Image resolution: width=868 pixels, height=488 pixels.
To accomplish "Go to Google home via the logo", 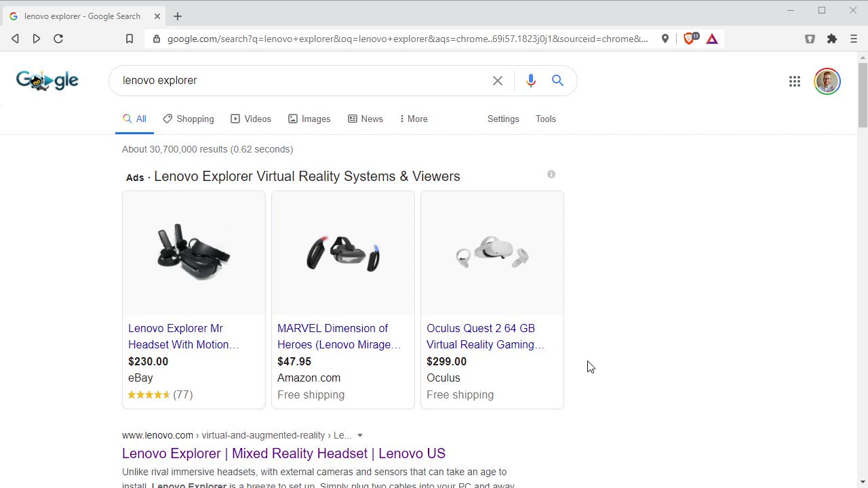I will point(47,81).
